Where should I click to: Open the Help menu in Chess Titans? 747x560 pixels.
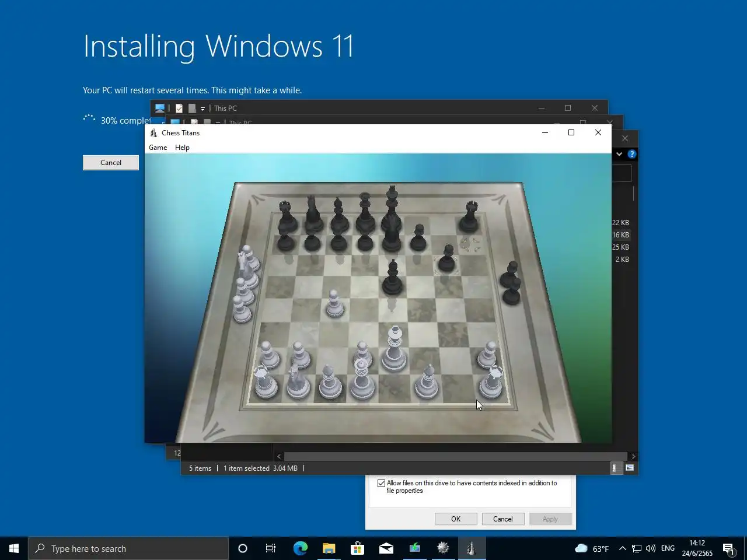coord(182,148)
